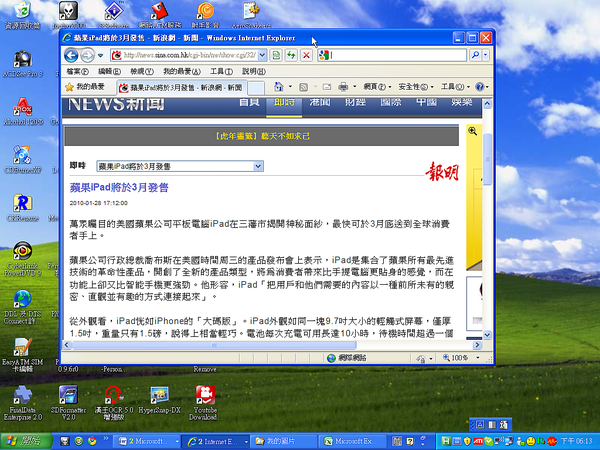The image size is (600, 450).
Task: Click the 明報 red logo
Action: tap(442, 171)
